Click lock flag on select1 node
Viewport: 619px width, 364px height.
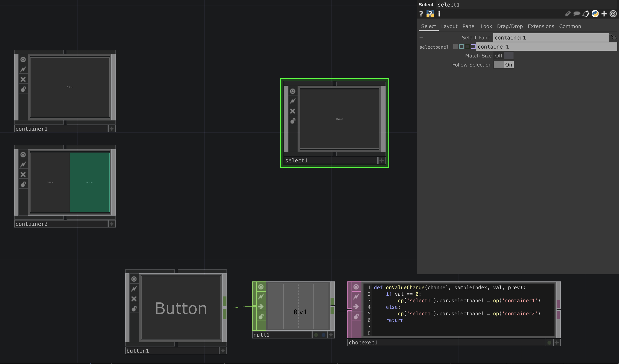pyautogui.click(x=293, y=121)
